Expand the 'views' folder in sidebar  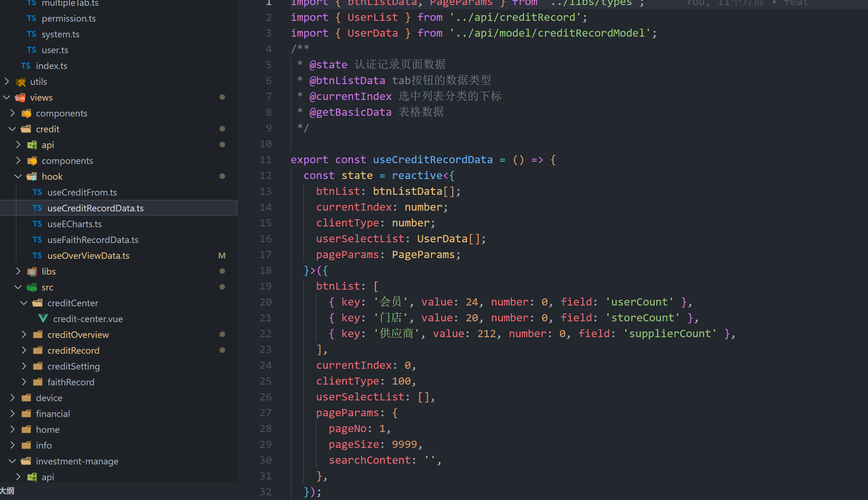tap(8, 97)
